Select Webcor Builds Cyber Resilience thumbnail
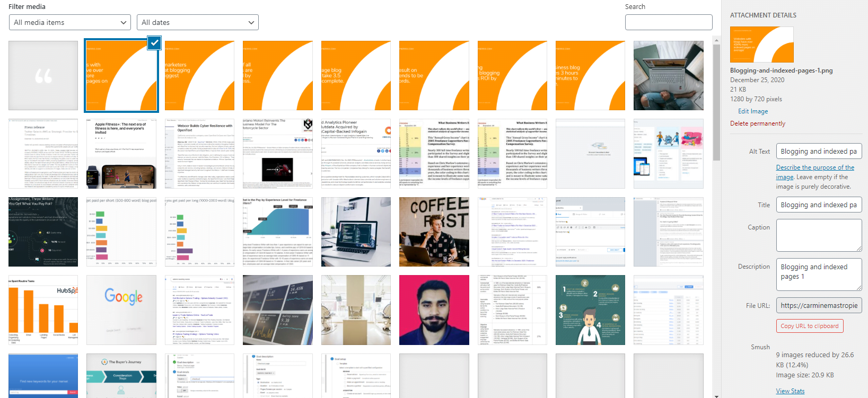The image size is (868, 398). 199,154
